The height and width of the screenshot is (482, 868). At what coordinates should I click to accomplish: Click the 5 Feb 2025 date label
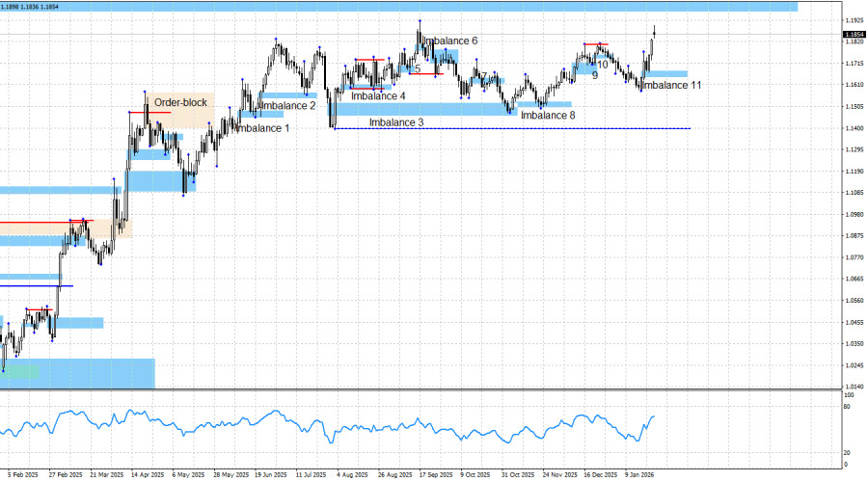click(22, 475)
